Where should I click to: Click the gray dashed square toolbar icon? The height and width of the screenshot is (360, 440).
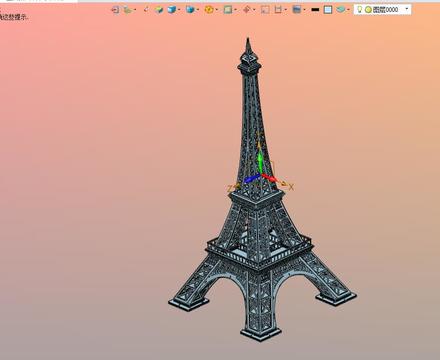click(265, 10)
